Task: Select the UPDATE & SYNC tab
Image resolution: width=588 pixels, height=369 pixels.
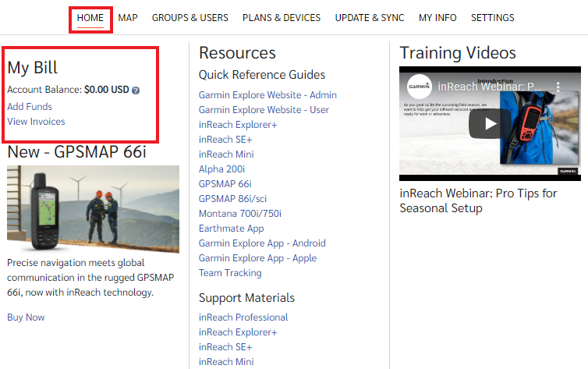Action: click(x=370, y=18)
